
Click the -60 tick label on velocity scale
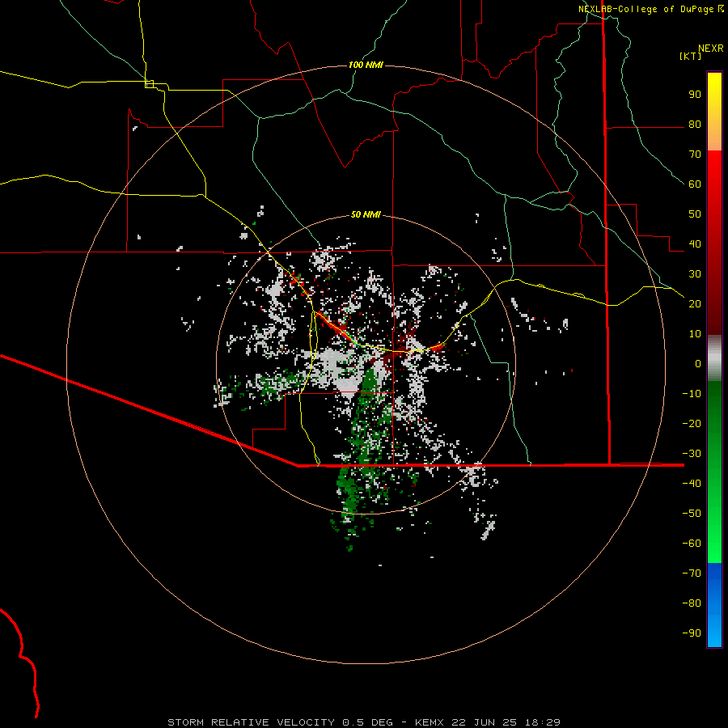point(692,544)
